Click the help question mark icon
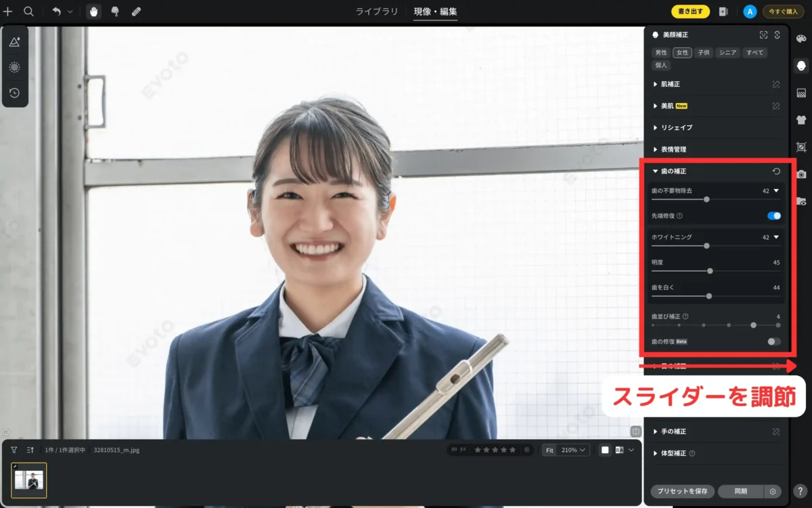 coord(800,492)
